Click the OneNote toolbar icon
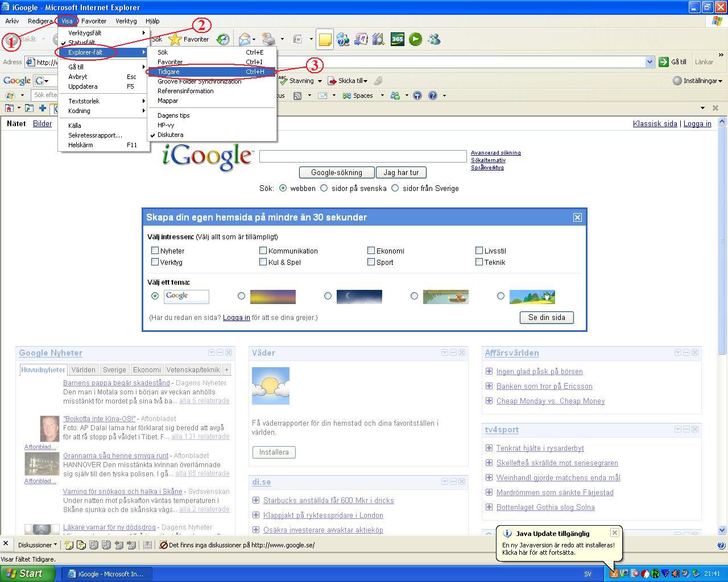The height and width of the screenshot is (582, 728). tap(361, 39)
